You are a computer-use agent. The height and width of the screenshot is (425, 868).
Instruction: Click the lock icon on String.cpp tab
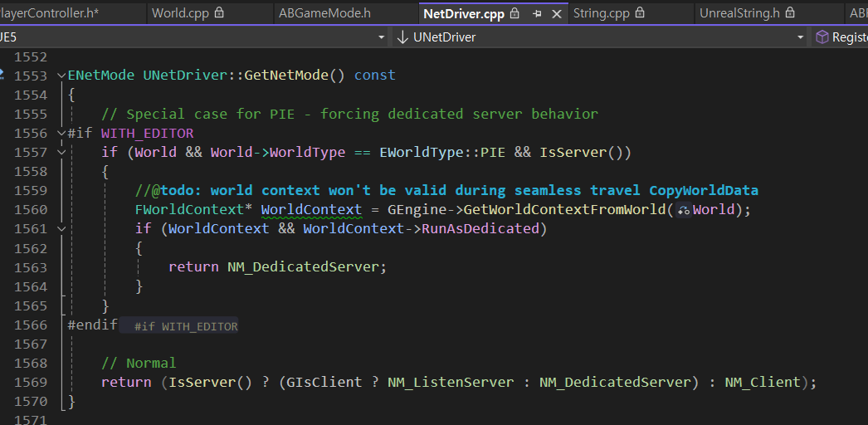640,12
